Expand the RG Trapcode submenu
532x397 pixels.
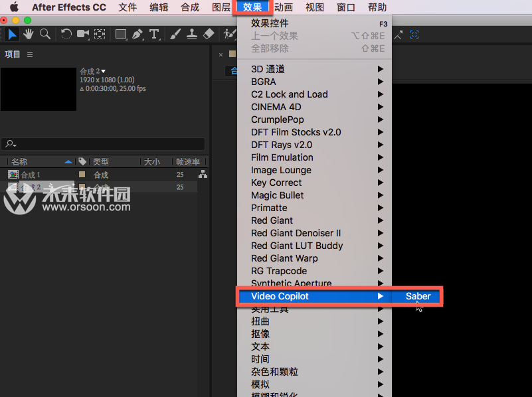click(x=315, y=271)
